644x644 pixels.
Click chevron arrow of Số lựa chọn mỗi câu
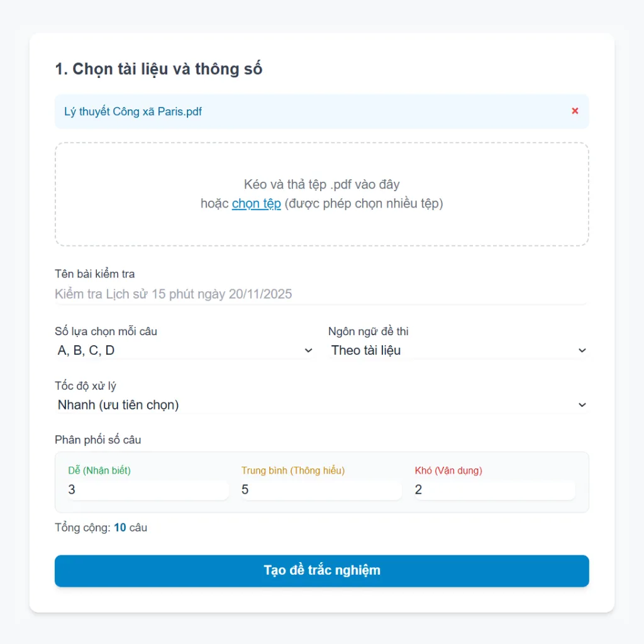point(308,350)
